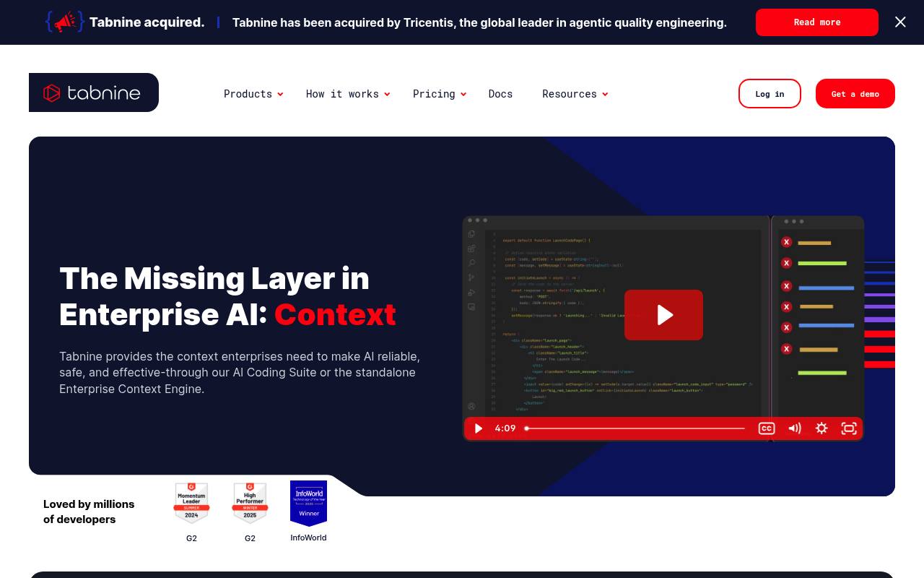Click the megaphone icon in the announcement banner

tap(65, 22)
